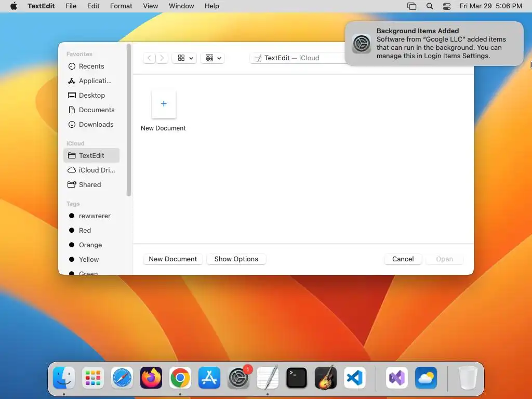Screen dimensions: 532x399
Task: Open the Edit menu
Action: [x=94, y=6]
